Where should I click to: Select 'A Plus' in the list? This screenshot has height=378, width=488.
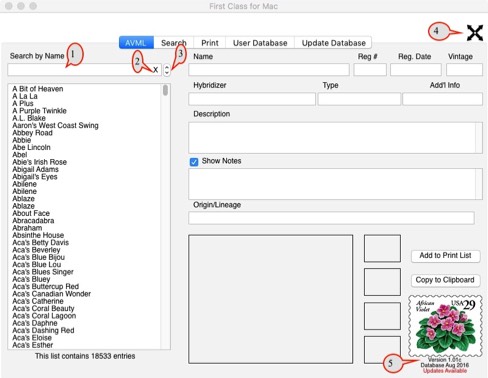(23, 104)
